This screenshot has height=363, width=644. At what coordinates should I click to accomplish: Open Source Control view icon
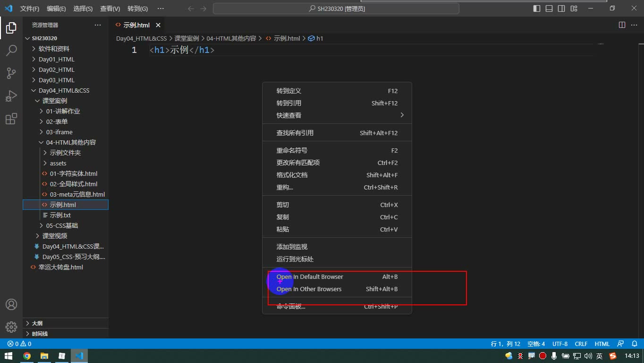11,73
